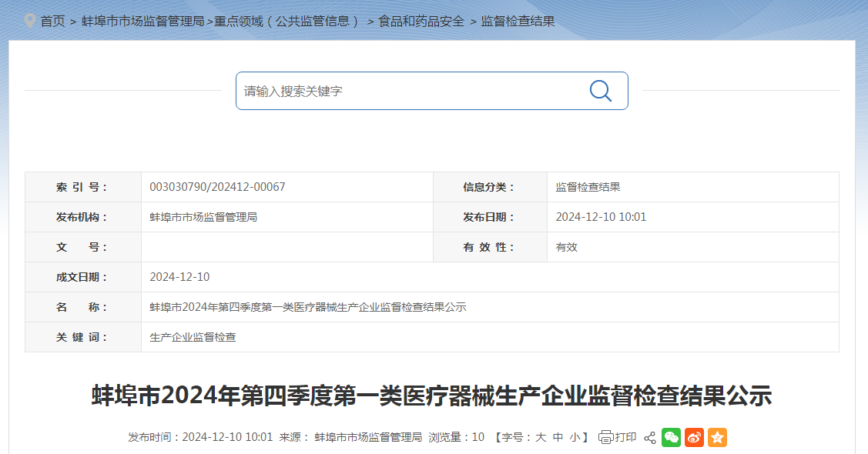Set font size to 小

575,437
